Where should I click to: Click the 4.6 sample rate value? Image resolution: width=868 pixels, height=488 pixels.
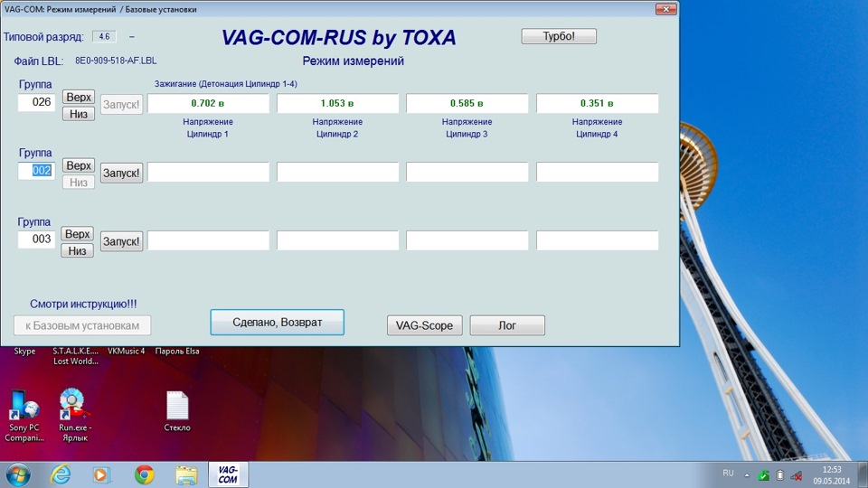(104, 36)
